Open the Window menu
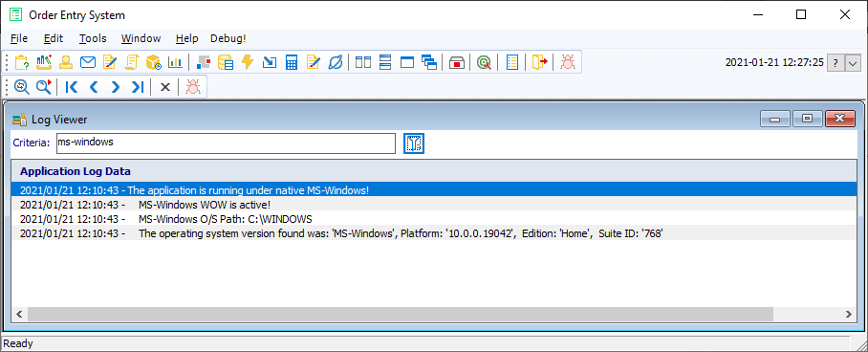868x352 pixels. (x=141, y=38)
